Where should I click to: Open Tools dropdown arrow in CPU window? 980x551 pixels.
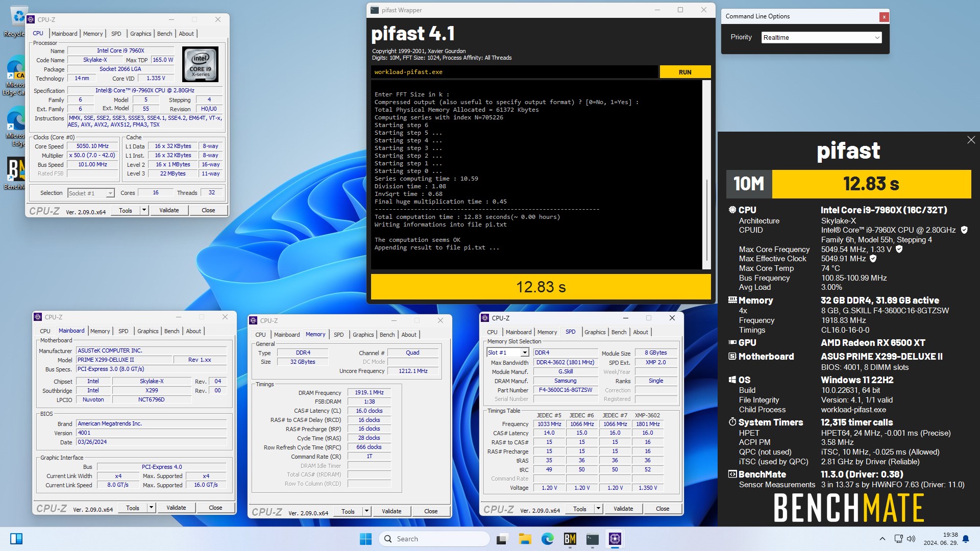[x=144, y=210]
